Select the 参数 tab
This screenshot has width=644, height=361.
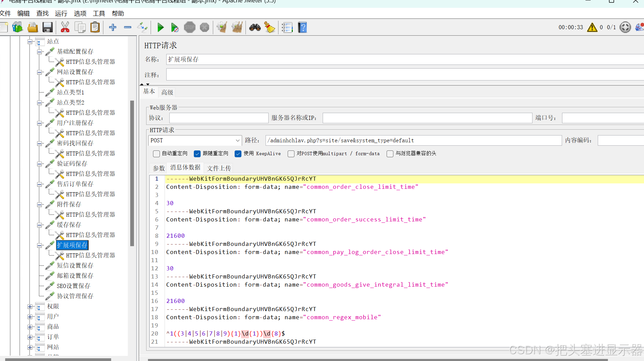[159, 168]
